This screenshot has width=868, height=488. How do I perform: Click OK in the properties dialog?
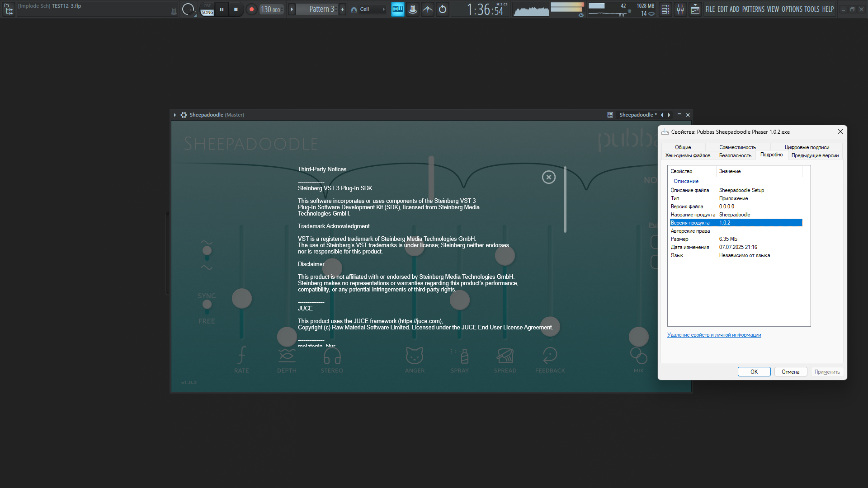click(x=754, y=372)
